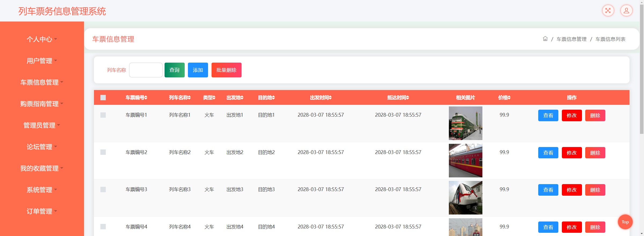View details of 车票编号1 with 查看

click(548, 115)
